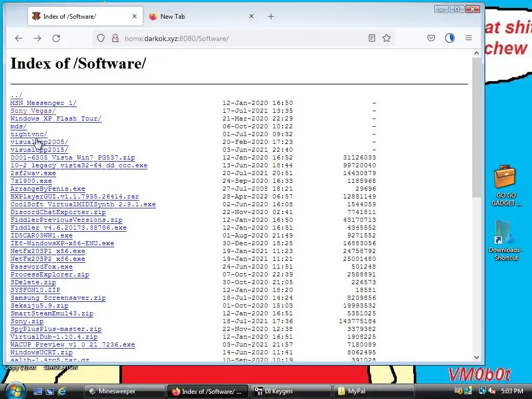Toggle reader view icon in address bar

tap(372, 38)
